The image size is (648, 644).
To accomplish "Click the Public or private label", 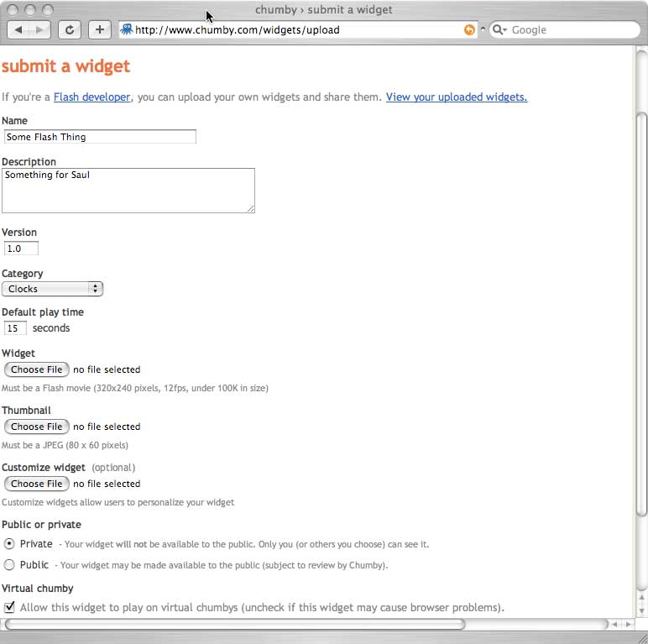I will point(41,525).
